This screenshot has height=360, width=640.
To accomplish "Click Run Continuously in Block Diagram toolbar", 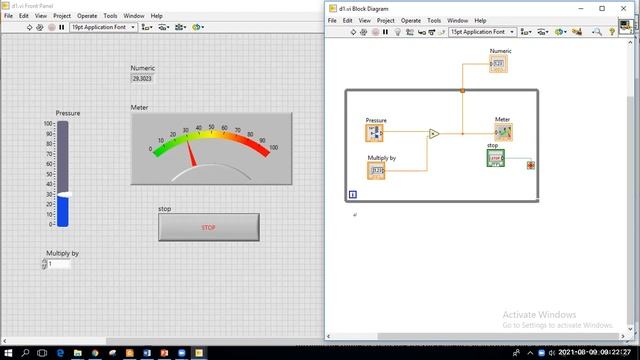I will pyautogui.click(x=364, y=32).
